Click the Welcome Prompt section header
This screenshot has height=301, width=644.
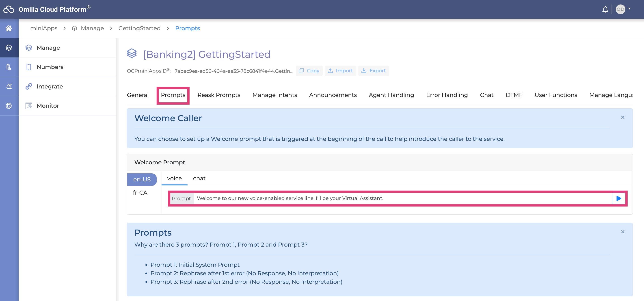tap(380, 162)
